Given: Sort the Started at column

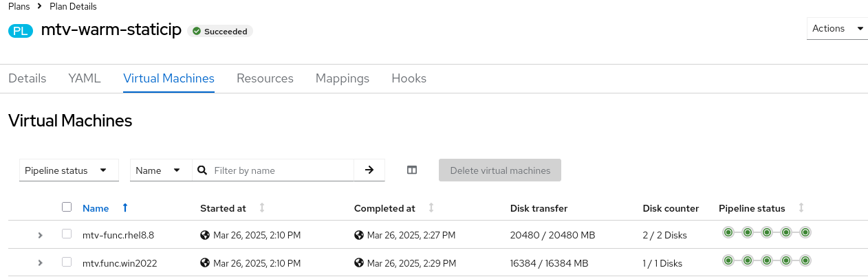Looking at the screenshot, I should [262, 208].
